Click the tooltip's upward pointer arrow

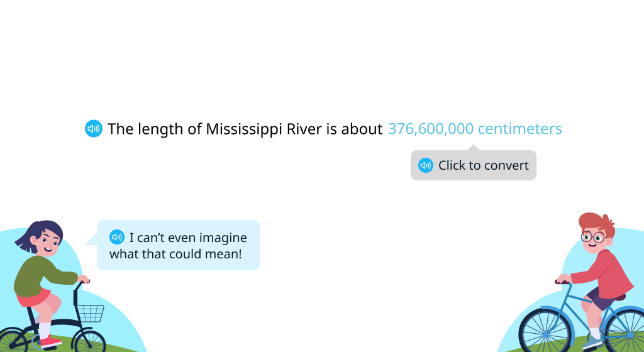pyautogui.click(x=474, y=147)
